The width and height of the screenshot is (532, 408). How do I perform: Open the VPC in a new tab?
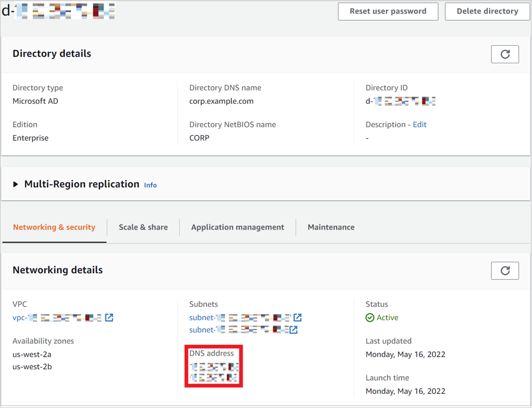click(x=109, y=317)
